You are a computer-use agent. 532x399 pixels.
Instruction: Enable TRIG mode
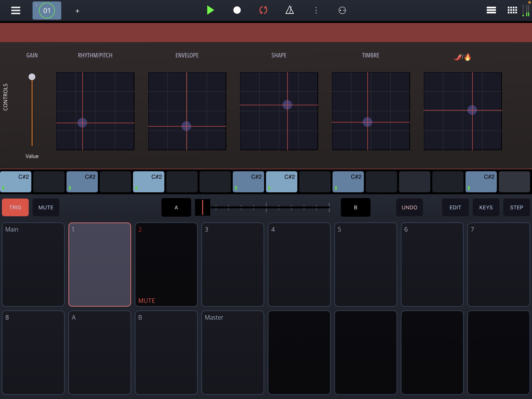[x=15, y=207]
